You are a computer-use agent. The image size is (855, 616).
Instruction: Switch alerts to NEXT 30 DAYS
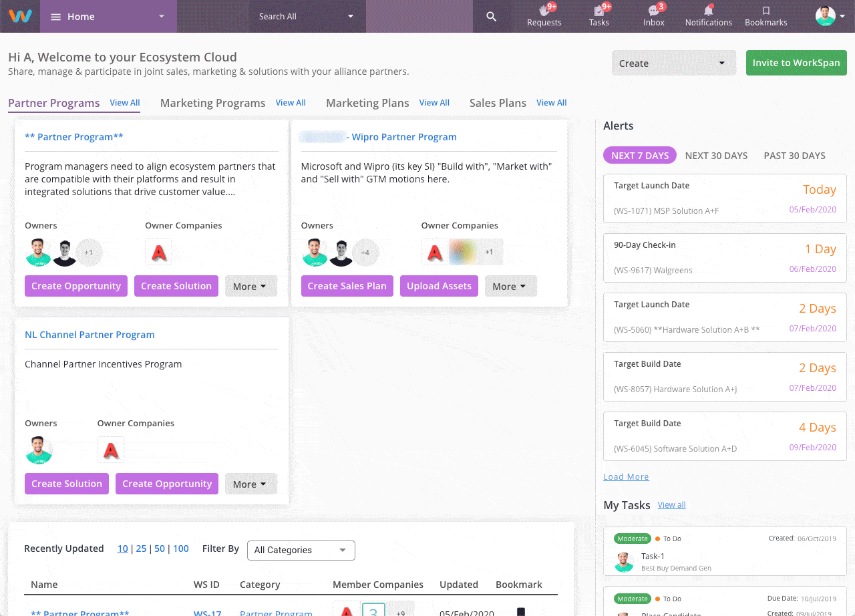[x=716, y=155]
